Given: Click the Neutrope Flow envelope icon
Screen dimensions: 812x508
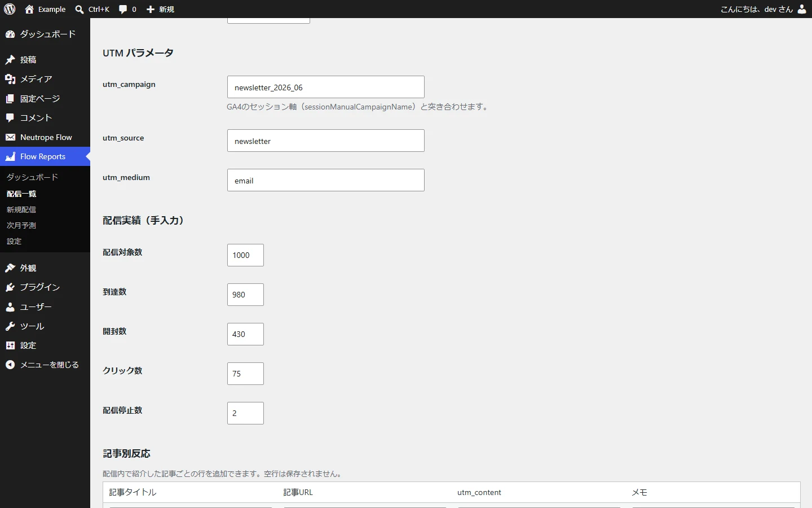Looking at the screenshot, I should point(10,137).
